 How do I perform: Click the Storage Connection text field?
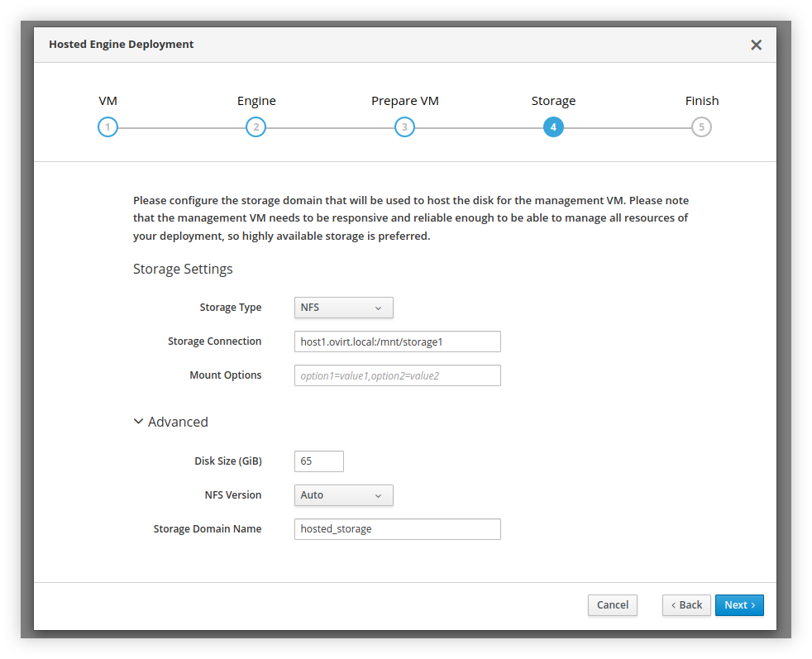(x=397, y=341)
